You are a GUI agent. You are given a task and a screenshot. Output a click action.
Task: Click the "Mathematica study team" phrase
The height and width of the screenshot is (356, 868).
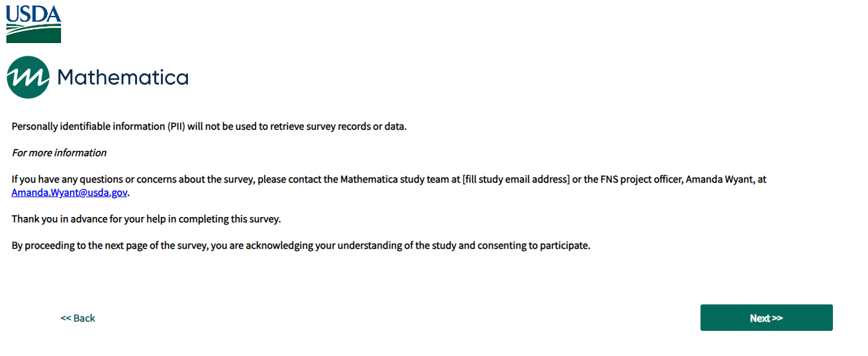tap(397, 179)
